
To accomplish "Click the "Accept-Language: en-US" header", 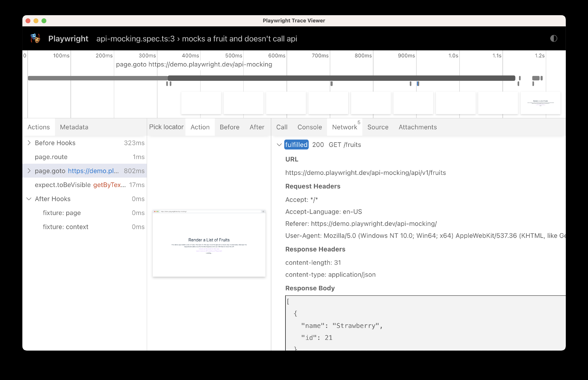I will 324,212.
